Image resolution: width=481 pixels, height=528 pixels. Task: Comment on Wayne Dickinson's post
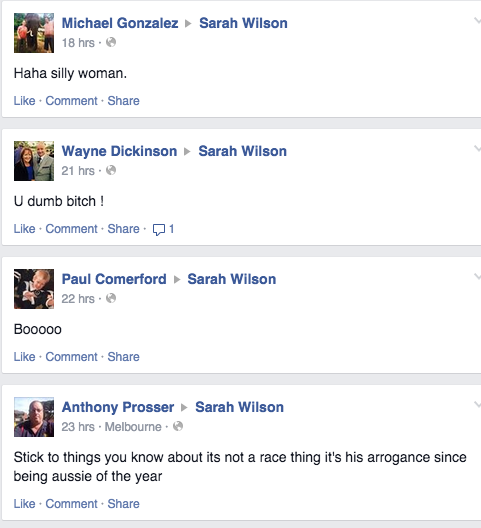pos(71,229)
